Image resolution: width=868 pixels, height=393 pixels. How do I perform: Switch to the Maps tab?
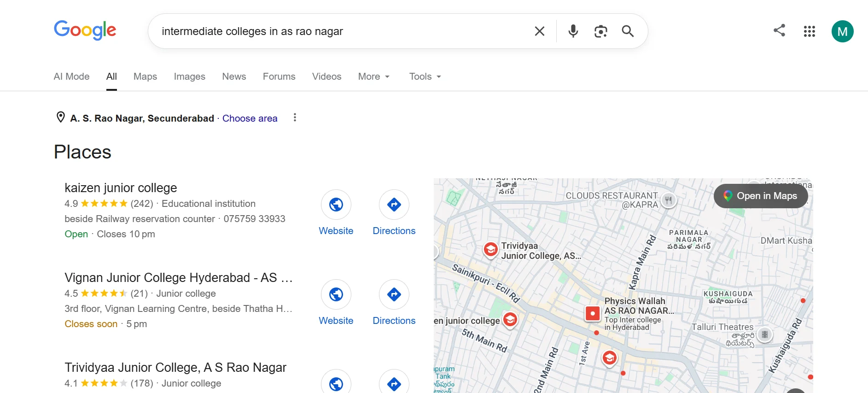(x=145, y=76)
